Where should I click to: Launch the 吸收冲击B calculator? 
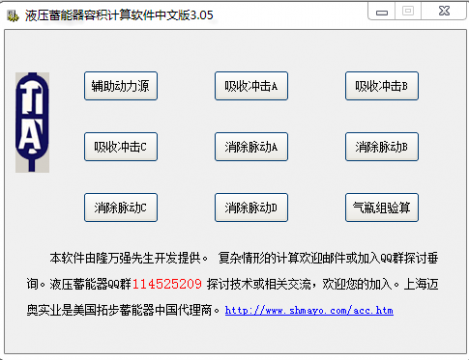pyautogui.click(x=382, y=86)
